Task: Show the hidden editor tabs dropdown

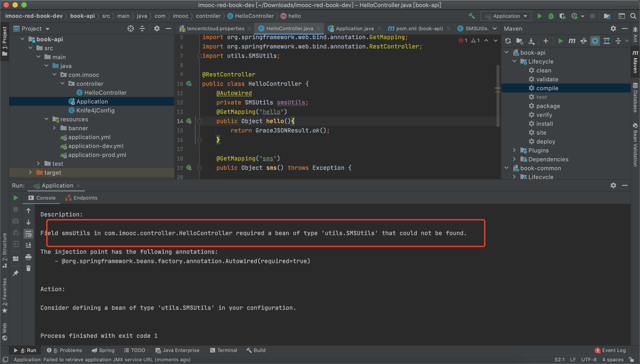Action: [494, 28]
